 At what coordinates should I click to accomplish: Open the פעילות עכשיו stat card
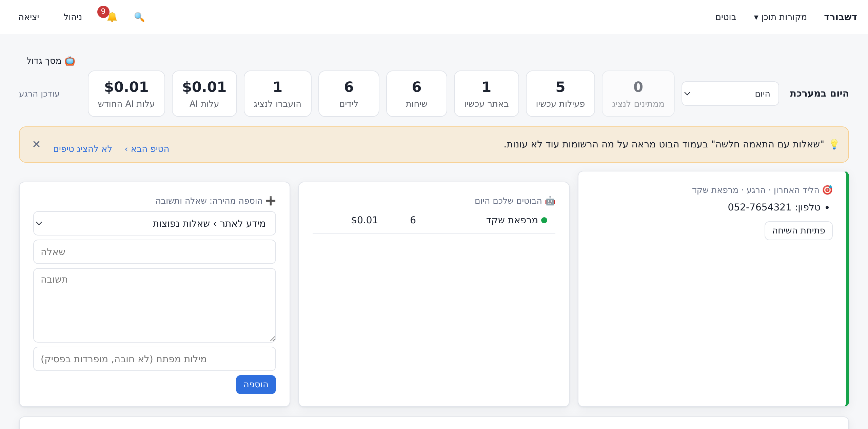(560, 94)
